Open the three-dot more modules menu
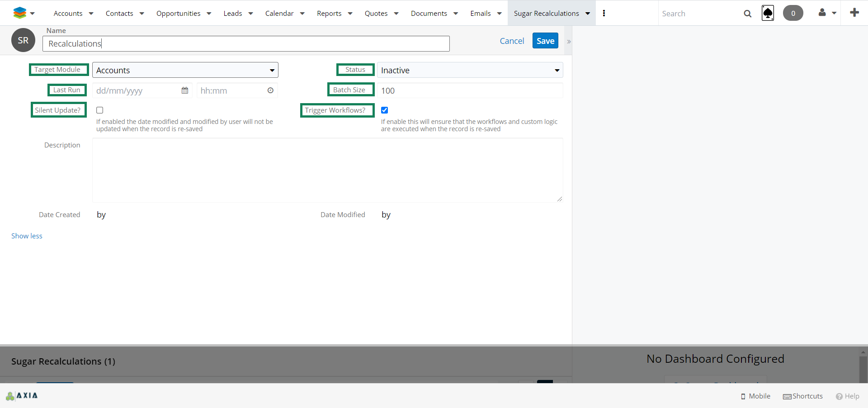This screenshot has height=408, width=868. click(x=604, y=13)
